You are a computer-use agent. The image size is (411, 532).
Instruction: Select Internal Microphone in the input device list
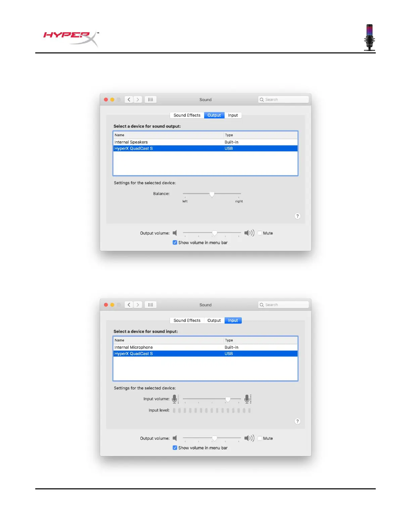pos(205,347)
